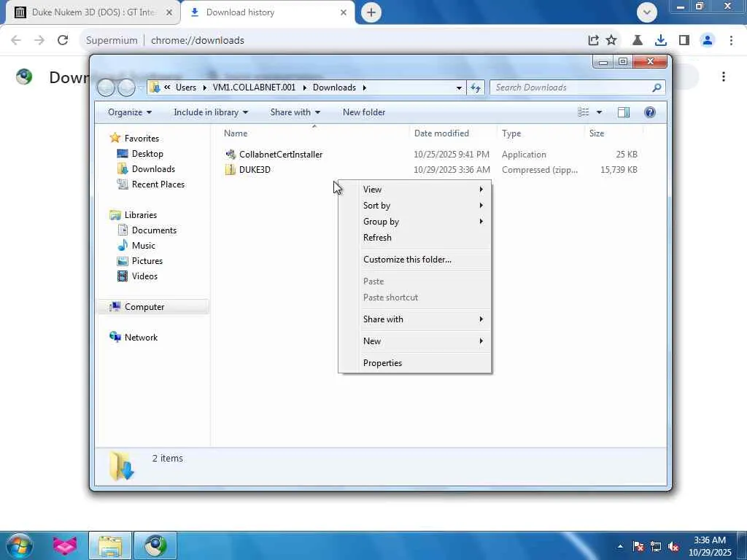
Task: Click VM1.COLLABNET.001 in the breadcrumb
Action: point(254,87)
